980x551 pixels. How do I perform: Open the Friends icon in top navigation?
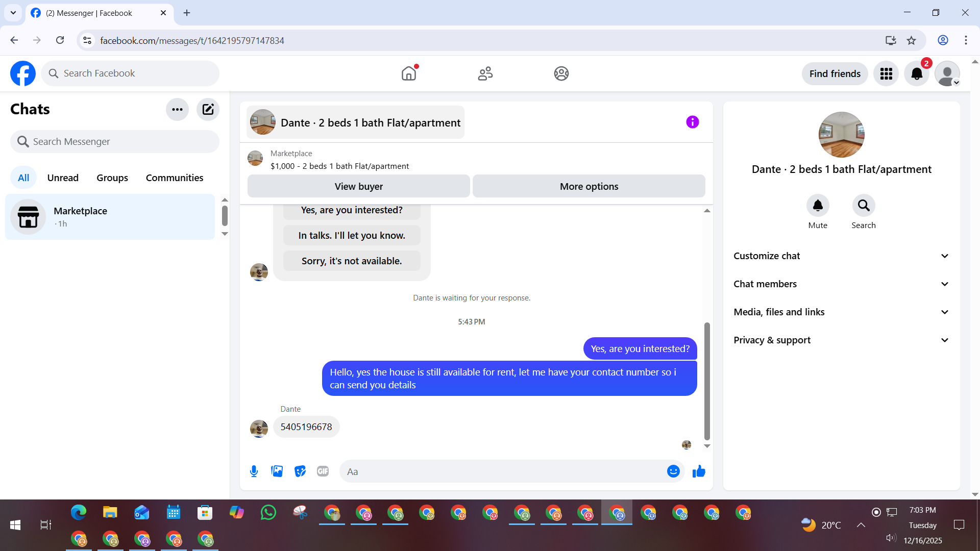click(x=485, y=73)
